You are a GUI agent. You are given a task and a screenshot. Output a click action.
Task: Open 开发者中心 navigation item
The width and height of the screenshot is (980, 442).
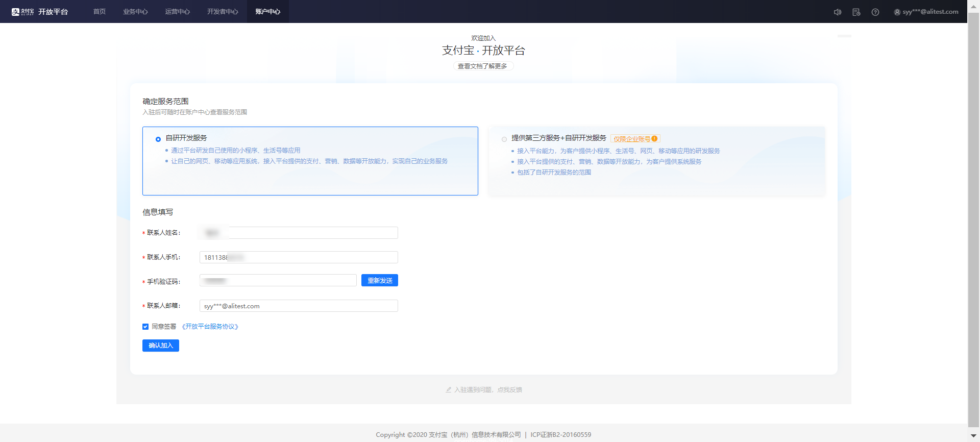pos(223,12)
